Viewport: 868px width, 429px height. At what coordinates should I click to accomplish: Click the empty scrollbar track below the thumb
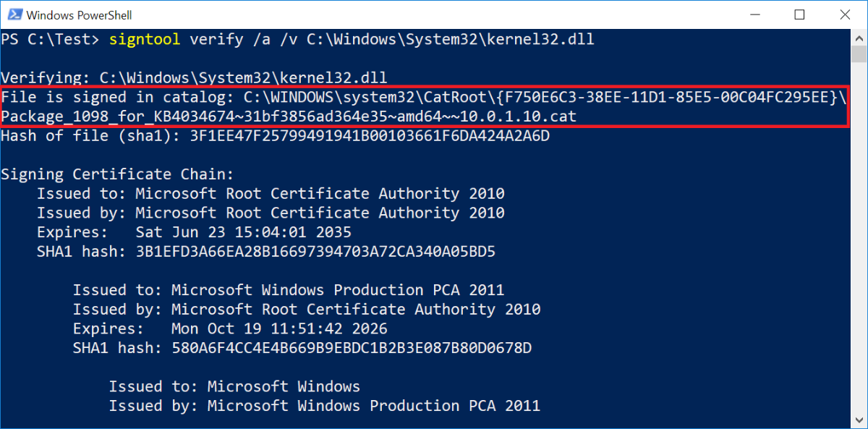click(x=859, y=253)
